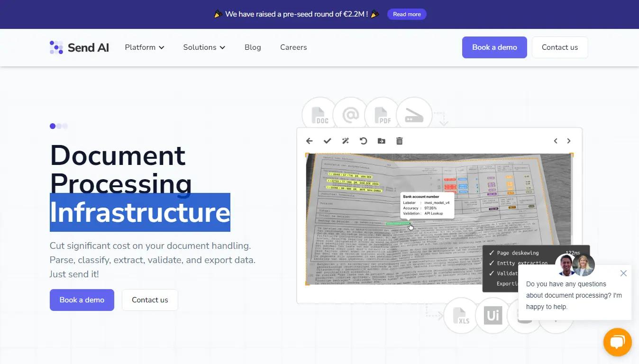Click Contact us below the hero text

tap(150, 300)
